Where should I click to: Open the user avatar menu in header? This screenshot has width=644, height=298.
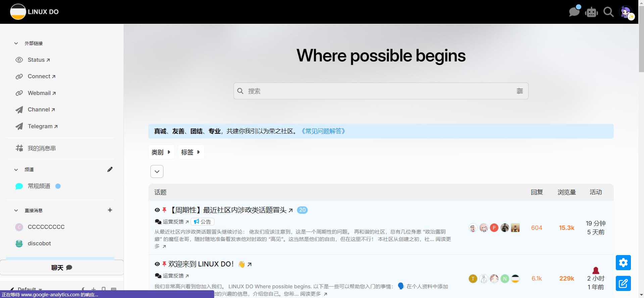pos(626,12)
